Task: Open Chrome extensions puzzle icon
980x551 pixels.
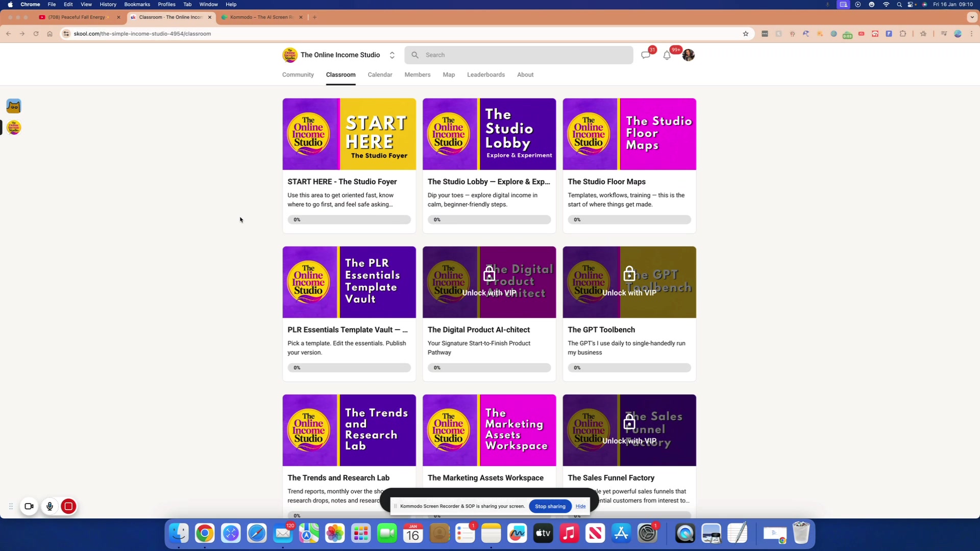Action: click(902, 34)
